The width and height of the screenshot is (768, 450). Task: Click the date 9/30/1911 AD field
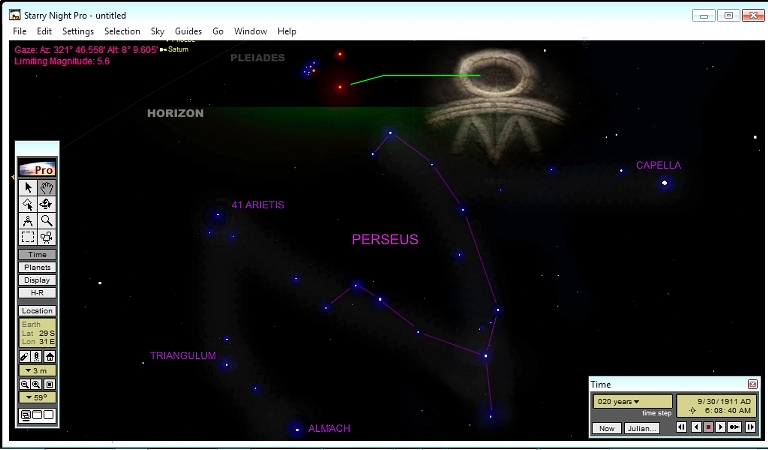(x=724, y=401)
